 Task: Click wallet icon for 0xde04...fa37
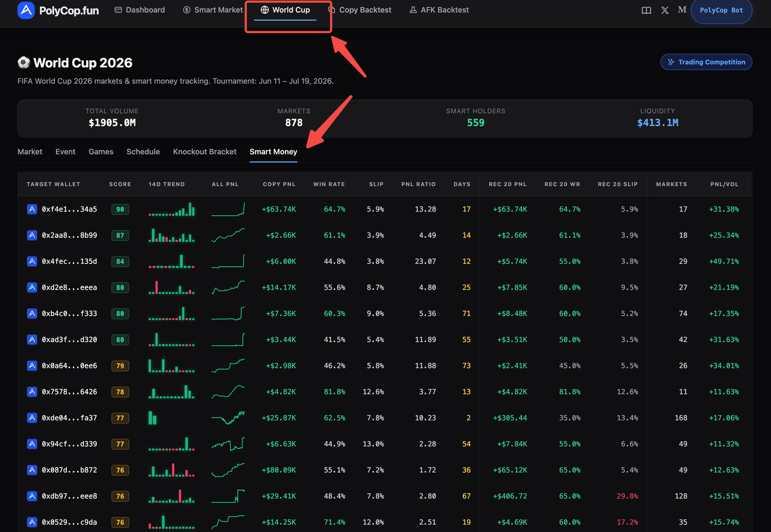32,418
